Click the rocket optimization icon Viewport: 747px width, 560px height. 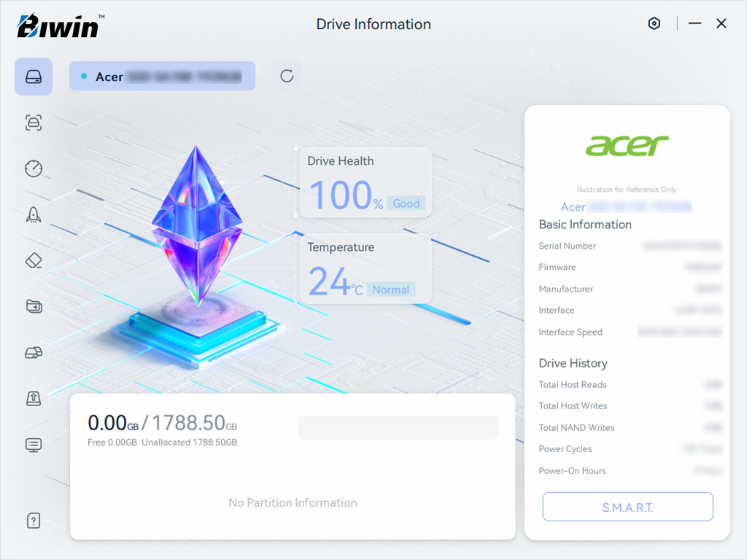tap(34, 214)
